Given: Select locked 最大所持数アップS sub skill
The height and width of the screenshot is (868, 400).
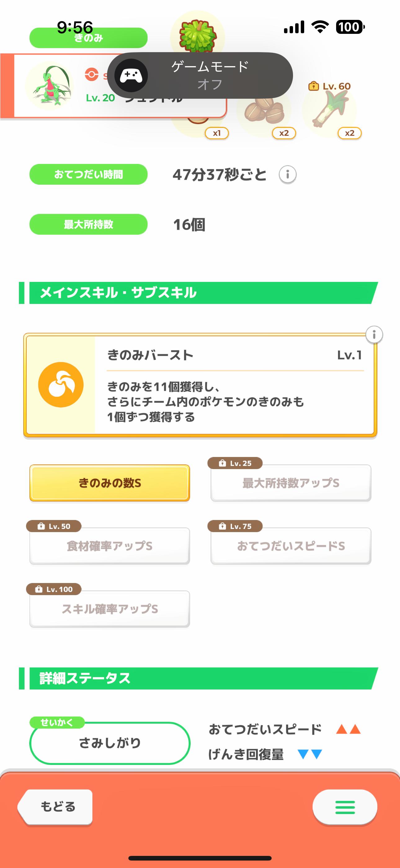Looking at the screenshot, I should (291, 483).
